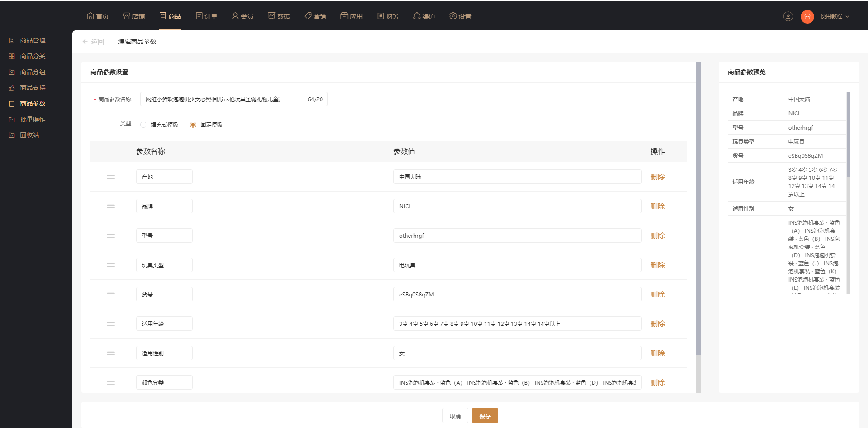Delete the 适用性别 parameter row
Screen dimensions: 868x428
point(657,353)
